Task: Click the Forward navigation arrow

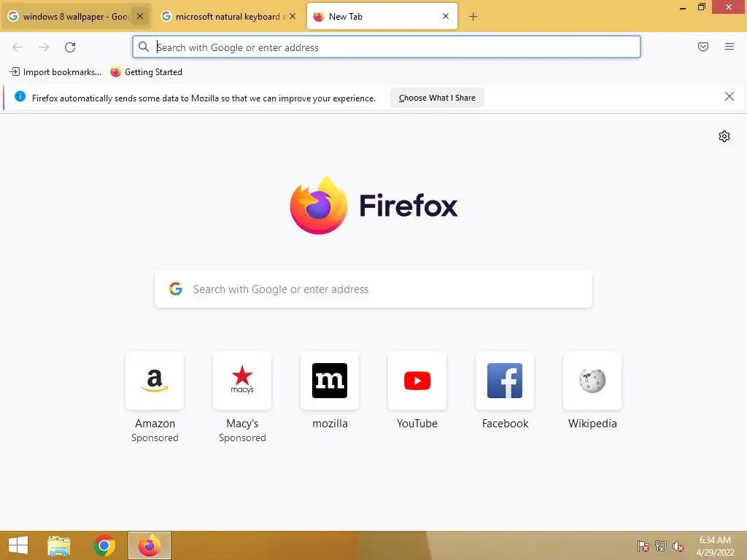Action: (44, 47)
